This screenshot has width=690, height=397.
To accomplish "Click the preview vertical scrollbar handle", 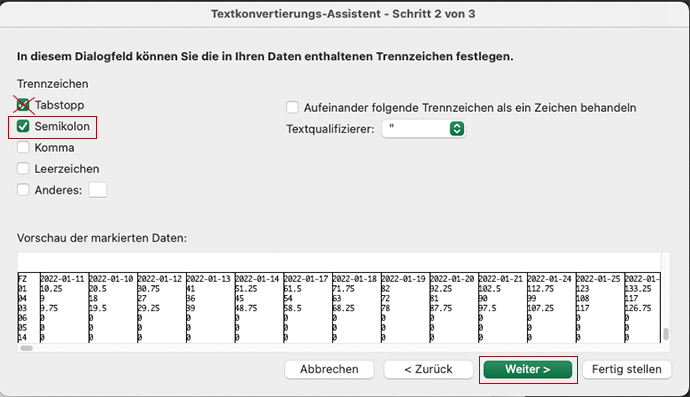I will (666, 334).
